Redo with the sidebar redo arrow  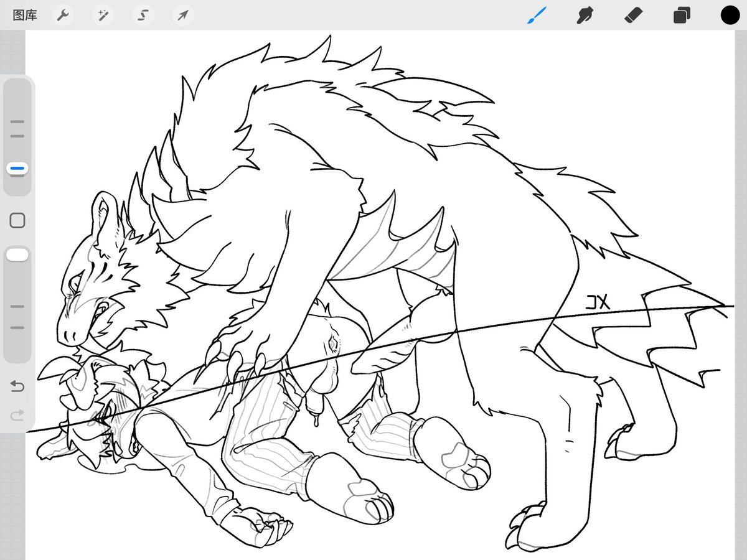17,414
